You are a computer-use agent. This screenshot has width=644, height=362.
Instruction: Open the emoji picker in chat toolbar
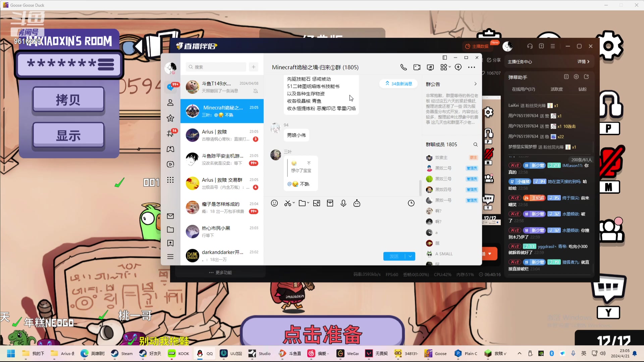click(274, 203)
